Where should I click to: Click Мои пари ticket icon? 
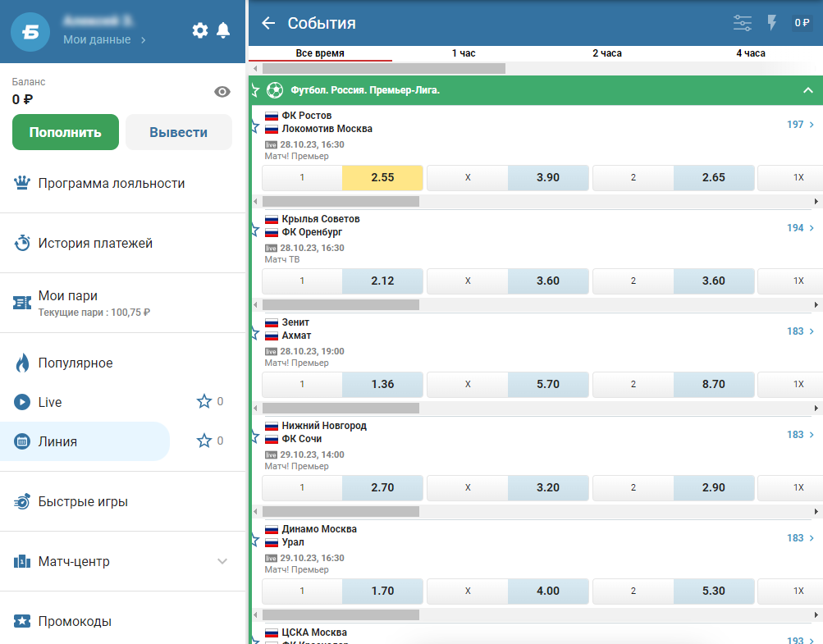coord(21,303)
